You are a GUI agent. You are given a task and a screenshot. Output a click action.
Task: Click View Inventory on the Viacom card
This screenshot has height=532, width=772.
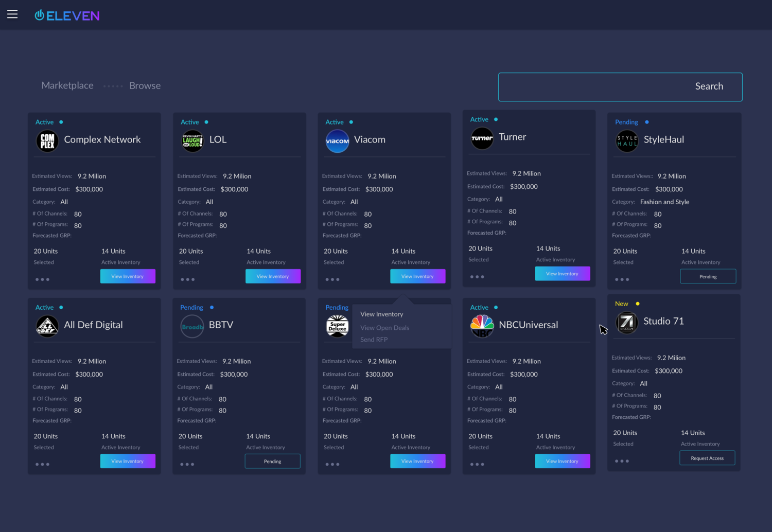[417, 276]
